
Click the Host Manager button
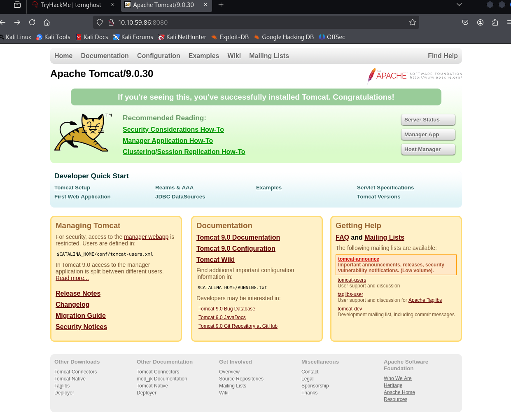pos(428,149)
